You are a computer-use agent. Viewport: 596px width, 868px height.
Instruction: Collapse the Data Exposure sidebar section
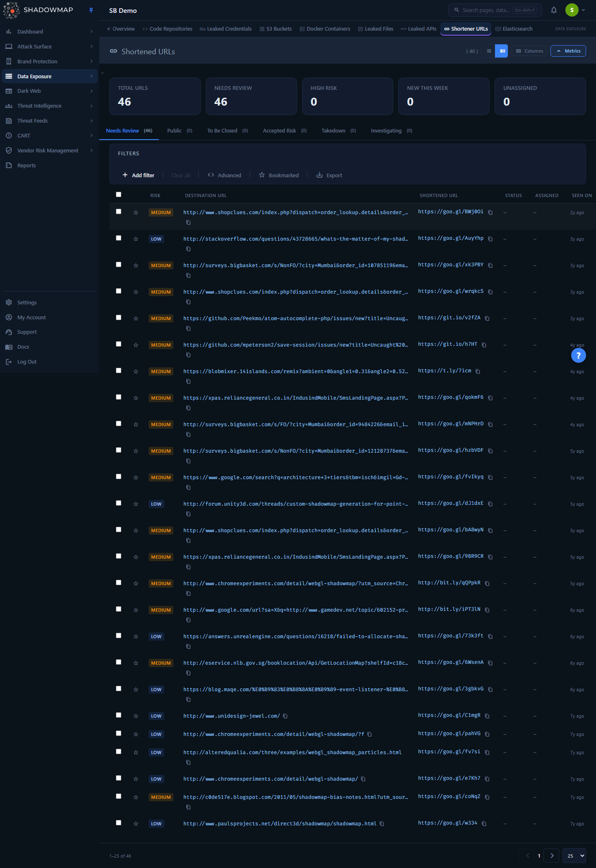(50, 77)
